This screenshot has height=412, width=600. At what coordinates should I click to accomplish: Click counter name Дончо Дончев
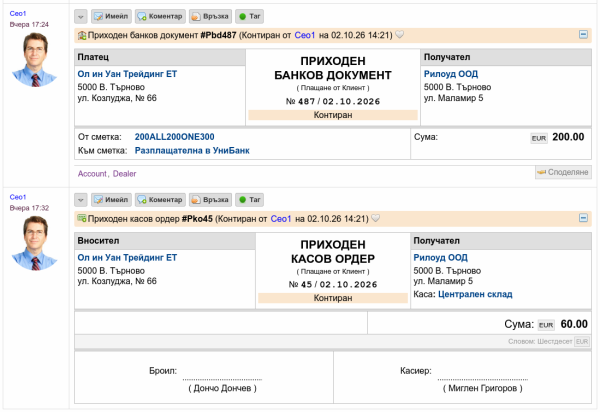click(222, 388)
